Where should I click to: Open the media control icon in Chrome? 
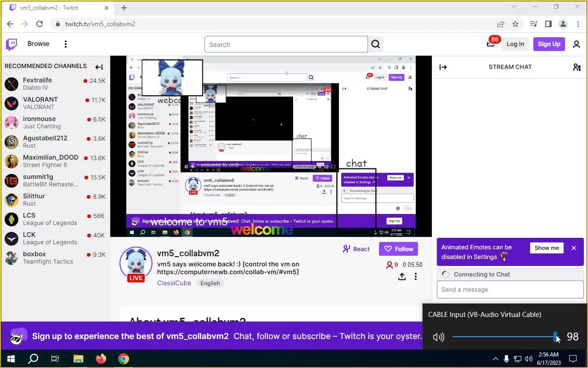pyautogui.click(x=533, y=24)
